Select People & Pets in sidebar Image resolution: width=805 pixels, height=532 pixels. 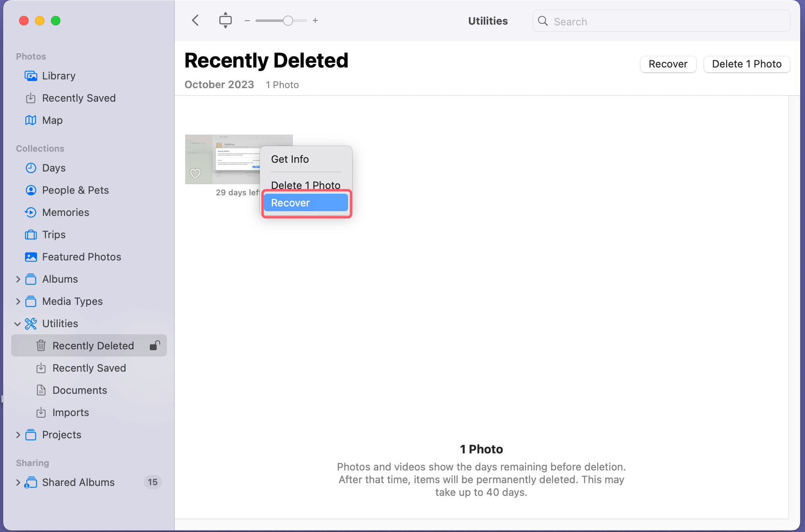point(75,190)
